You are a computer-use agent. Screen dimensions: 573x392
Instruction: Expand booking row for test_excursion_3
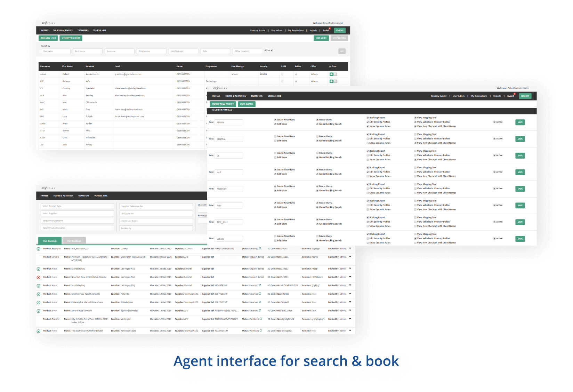click(x=350, y=248)
